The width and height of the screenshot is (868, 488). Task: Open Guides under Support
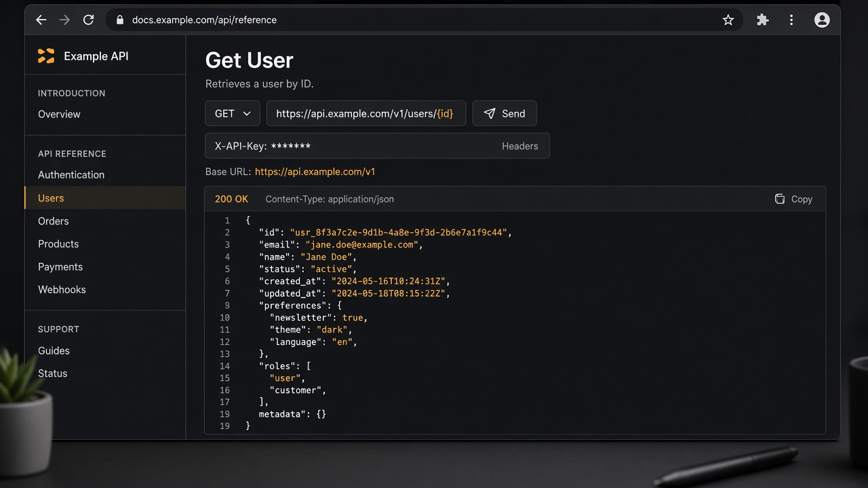click(x=54, y=350)
